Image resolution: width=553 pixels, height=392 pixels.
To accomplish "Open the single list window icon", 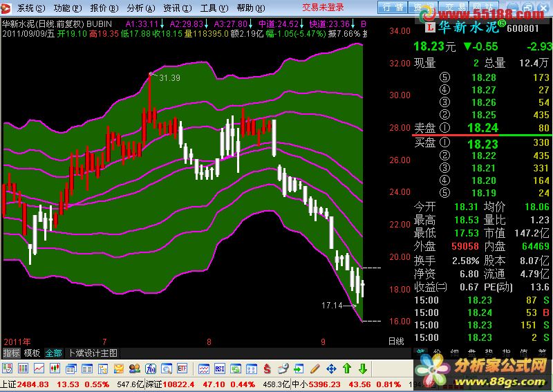I will coord(87,368).
